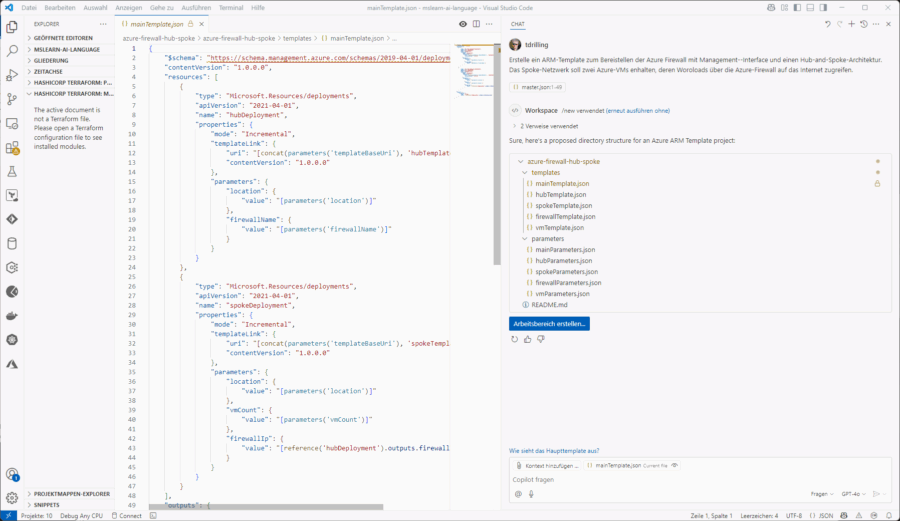900x521 pixels.
Task: Open editor more actions menu
Action: [489, 24]
